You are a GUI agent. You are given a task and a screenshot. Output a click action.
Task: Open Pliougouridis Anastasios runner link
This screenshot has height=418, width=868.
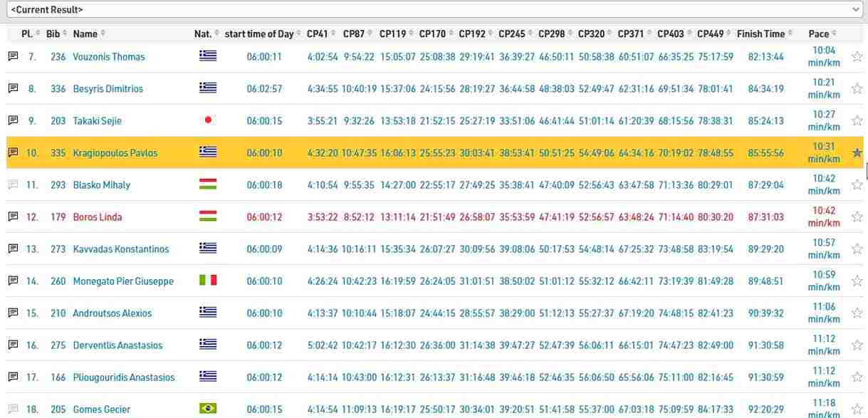(x=123, y=377)
